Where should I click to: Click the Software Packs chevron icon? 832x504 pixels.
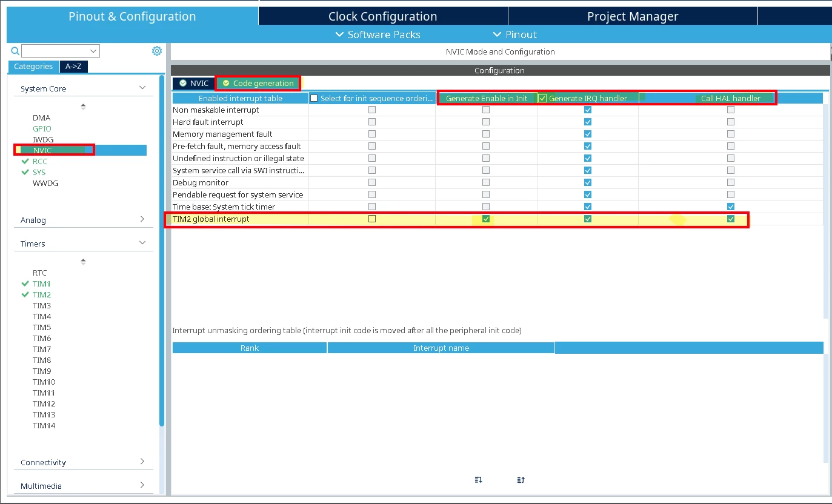[340, 35]
